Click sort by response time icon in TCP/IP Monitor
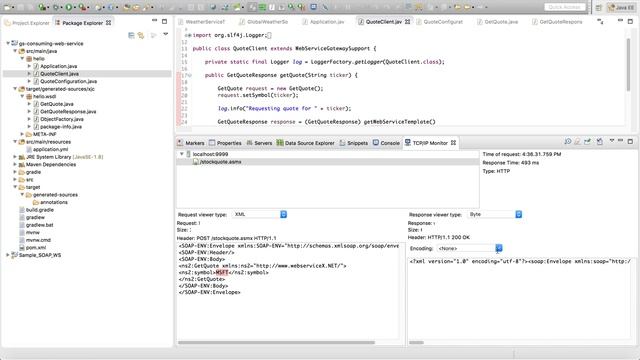Screen dimensions: 640x360 pyautogui.click(x=568, y=142)
